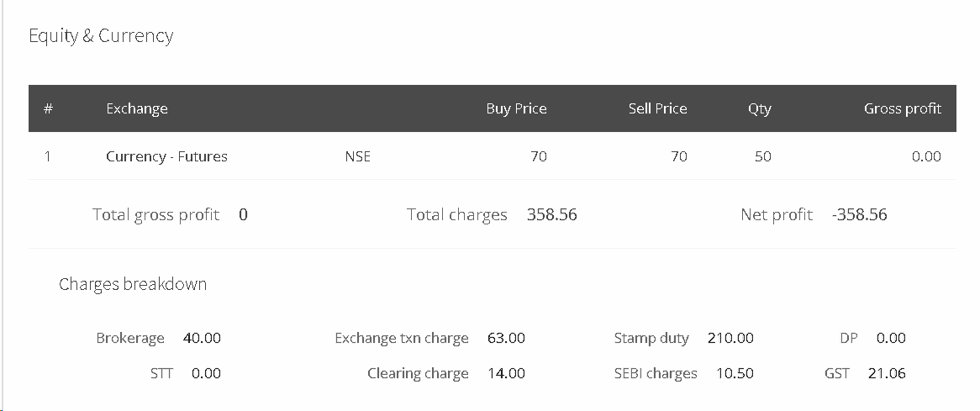Click the Qty column header
980x411 pixels.
coord(760,108)
